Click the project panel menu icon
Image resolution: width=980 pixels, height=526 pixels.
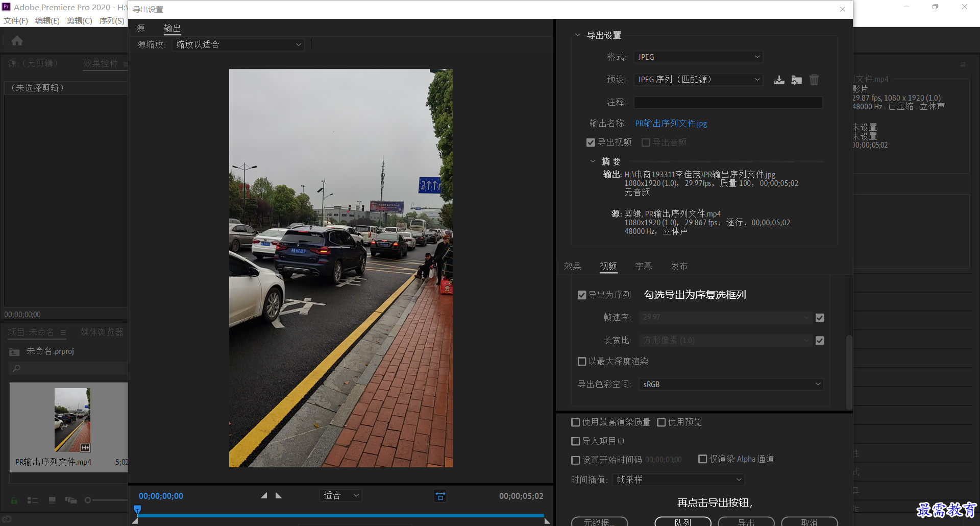pyautogui.click(x=63, y=332)
